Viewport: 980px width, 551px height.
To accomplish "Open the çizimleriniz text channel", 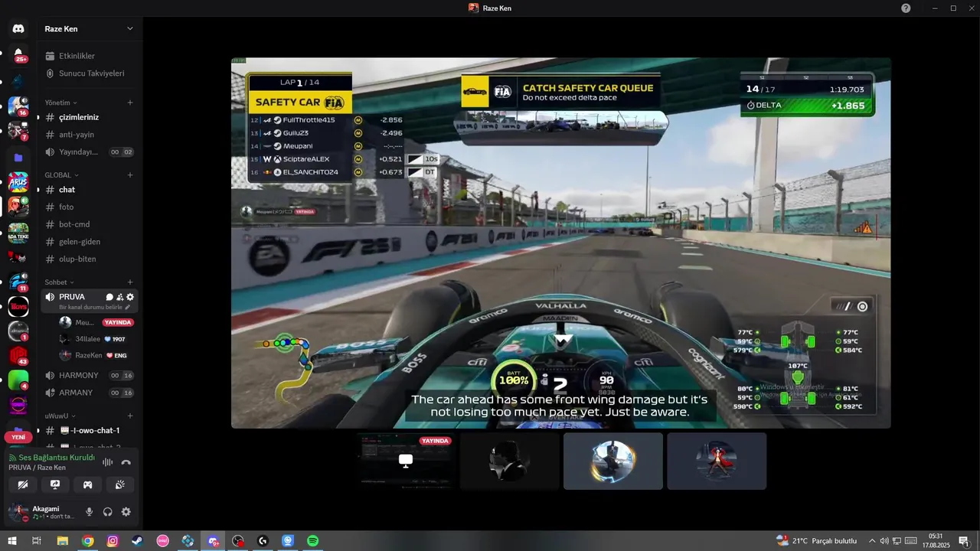I will tap(90, 117).
